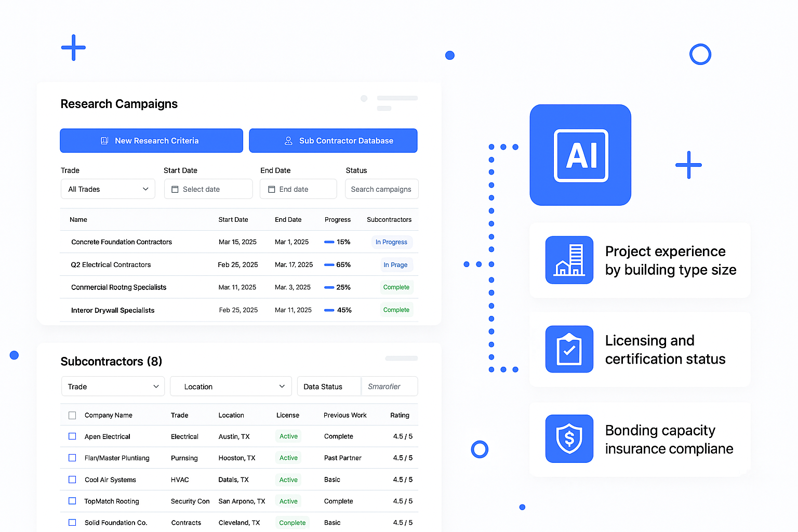Check the Apen Electrical row checkbox
The width and height of the screenshot is (798, 532).
coord(72,436)
